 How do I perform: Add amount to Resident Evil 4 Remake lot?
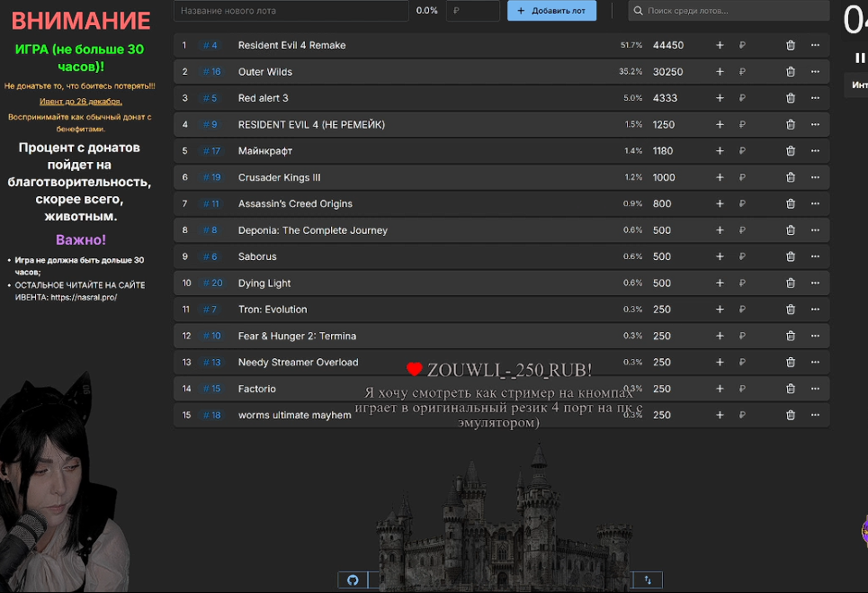[x=720, y=45]
